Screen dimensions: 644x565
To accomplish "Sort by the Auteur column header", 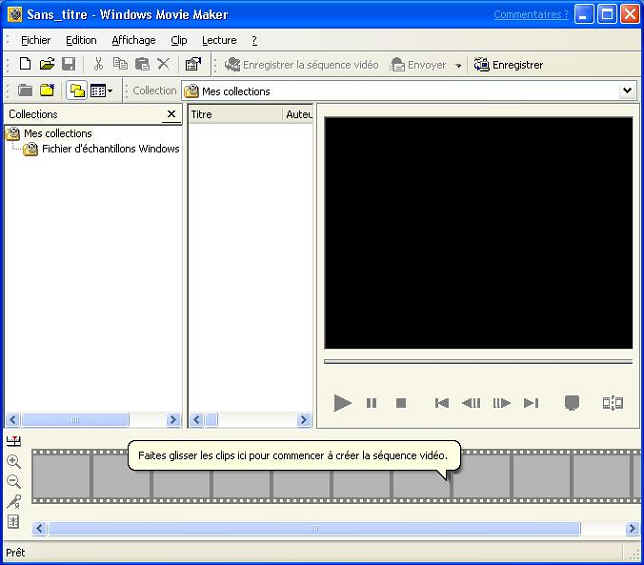I will [x=298, y=114].
